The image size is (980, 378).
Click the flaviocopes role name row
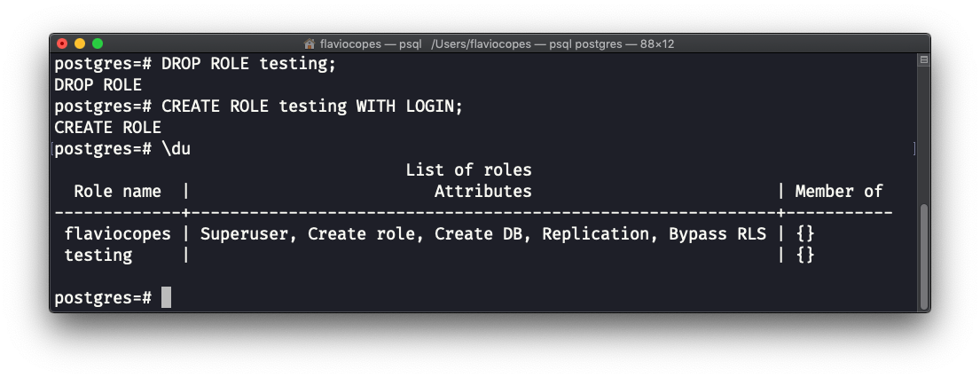117,234
